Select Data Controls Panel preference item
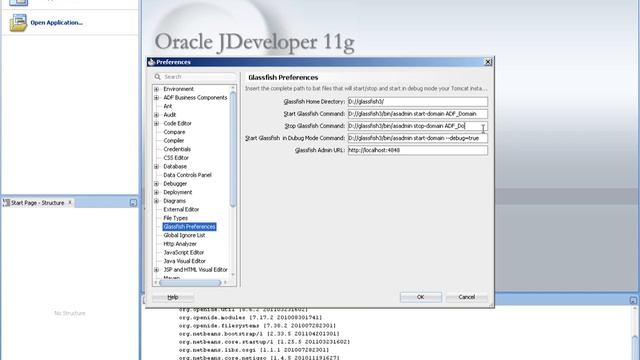 pyautogui.click(x=187, y=175)
